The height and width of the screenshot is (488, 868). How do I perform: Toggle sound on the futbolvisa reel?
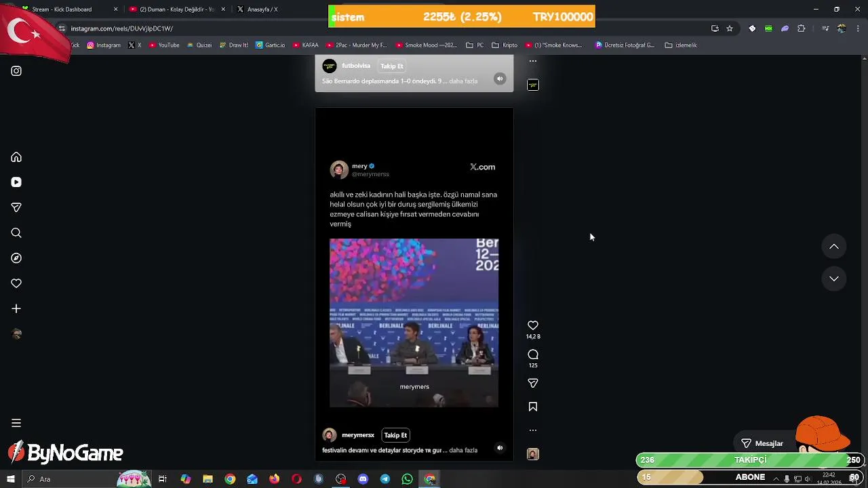[x=500, y=79]
